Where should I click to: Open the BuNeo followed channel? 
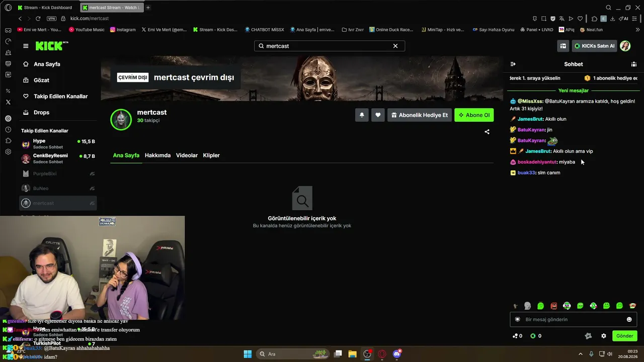coord(58,188)
